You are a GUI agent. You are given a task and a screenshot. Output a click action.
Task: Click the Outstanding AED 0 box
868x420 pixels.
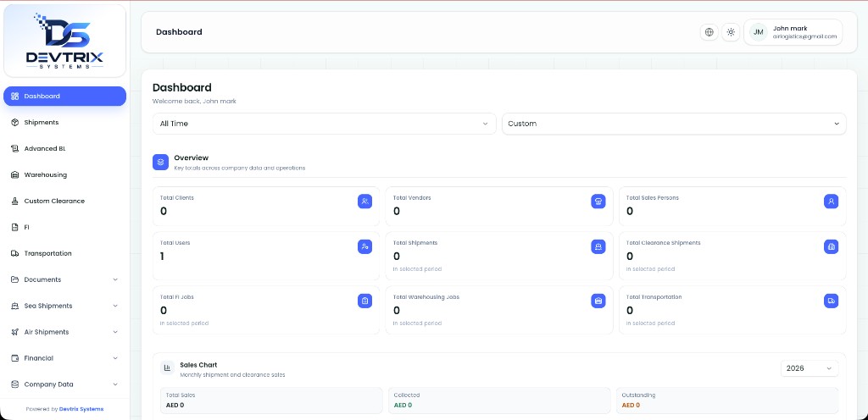[727, 401]
